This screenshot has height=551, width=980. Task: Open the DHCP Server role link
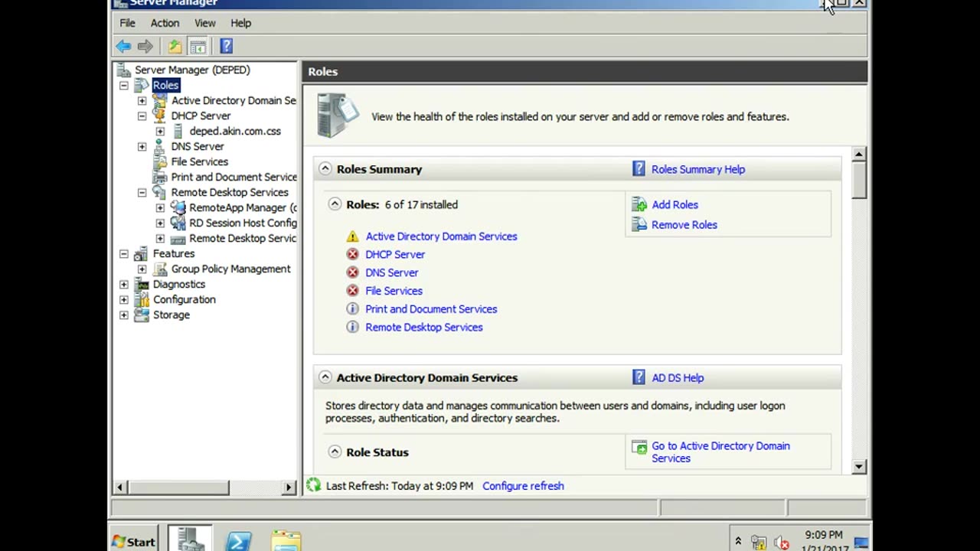click(395, 254)
